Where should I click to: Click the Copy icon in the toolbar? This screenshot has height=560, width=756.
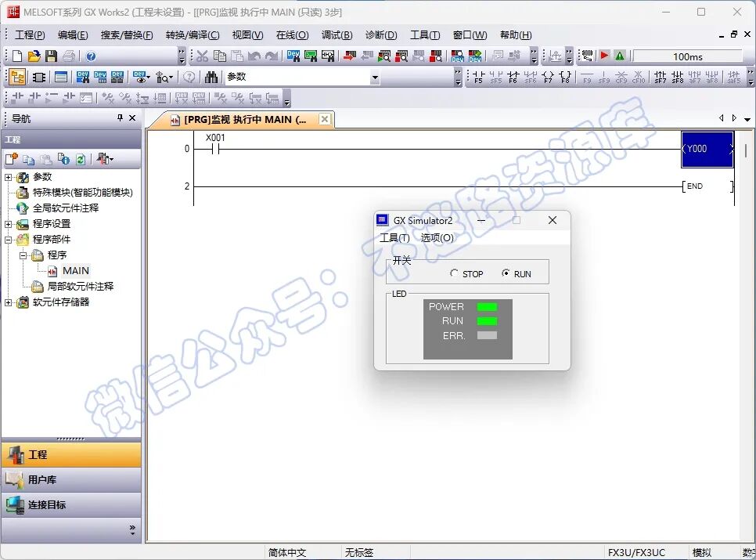point(220,56)
